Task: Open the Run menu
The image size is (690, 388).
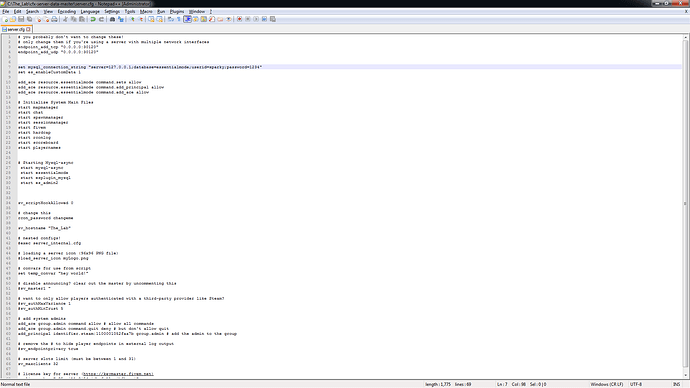Action: 161,11
